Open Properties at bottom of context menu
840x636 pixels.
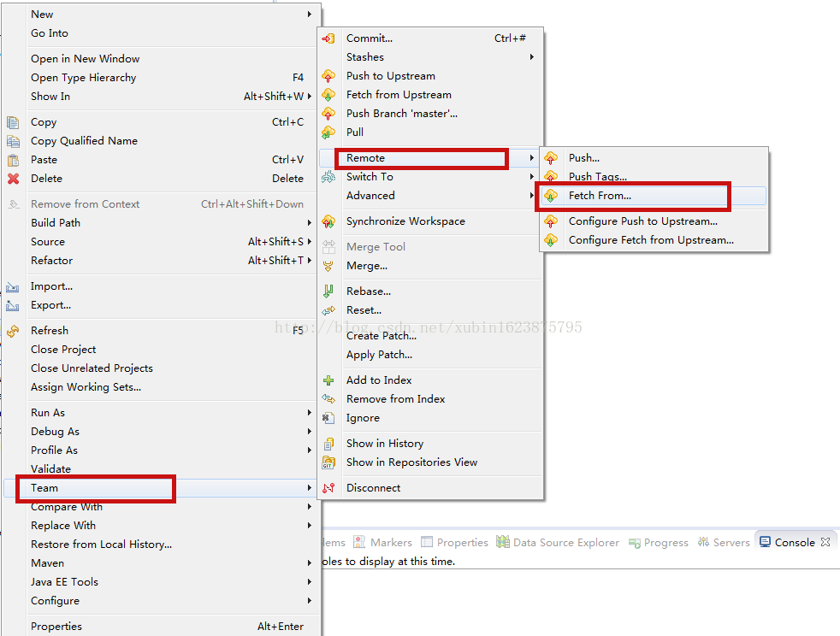point(160,627)
